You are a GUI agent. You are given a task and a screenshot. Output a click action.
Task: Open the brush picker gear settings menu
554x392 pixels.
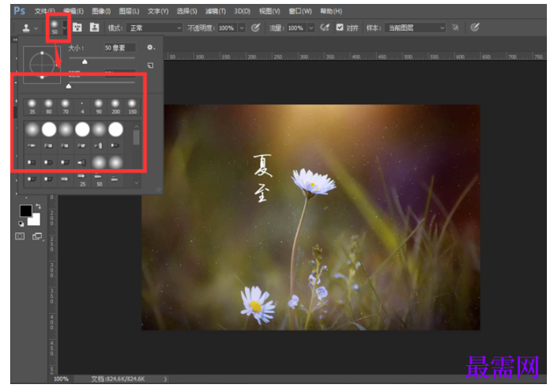click(x=150, y=47)
